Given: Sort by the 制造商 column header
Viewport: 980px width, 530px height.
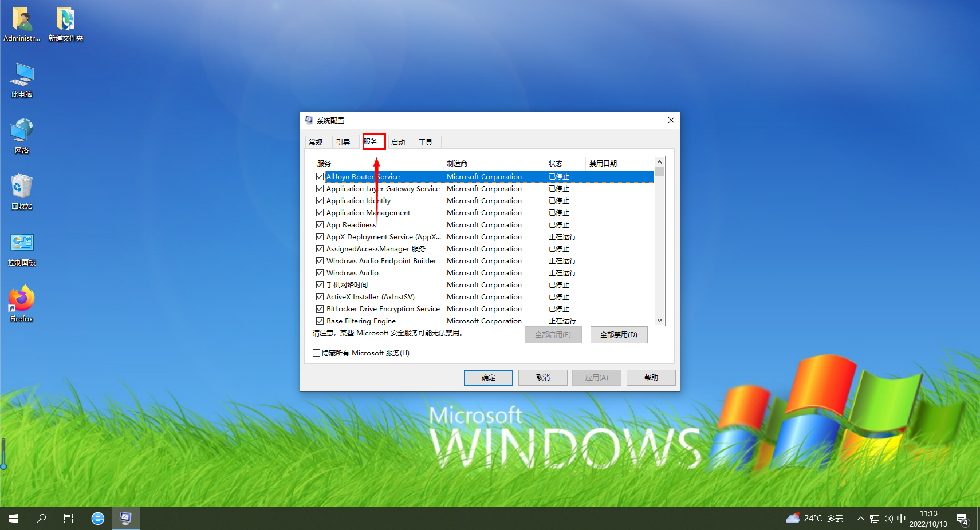Looking at the screenshot, I should click(x=494, y=164).
